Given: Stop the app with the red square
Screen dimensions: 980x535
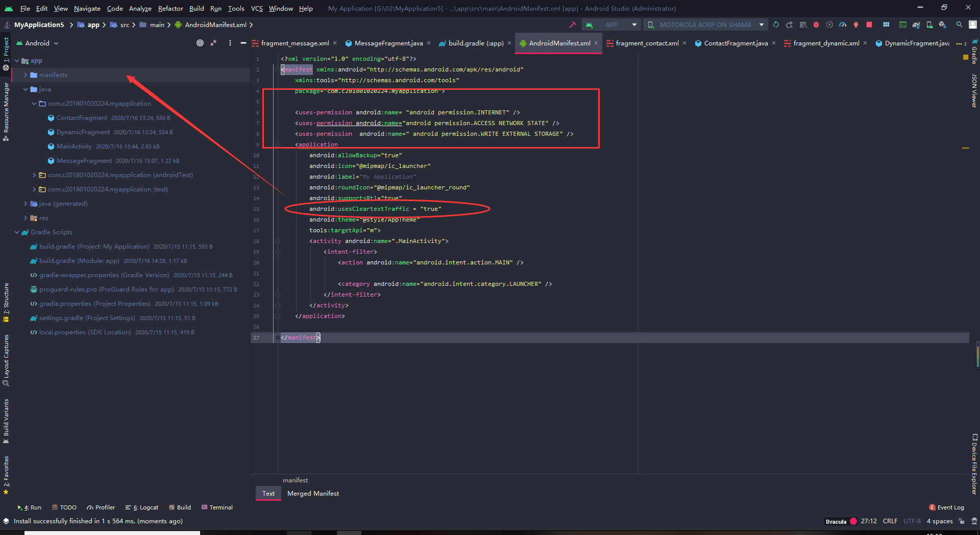Looking at the screenshot, I should 869,25.
